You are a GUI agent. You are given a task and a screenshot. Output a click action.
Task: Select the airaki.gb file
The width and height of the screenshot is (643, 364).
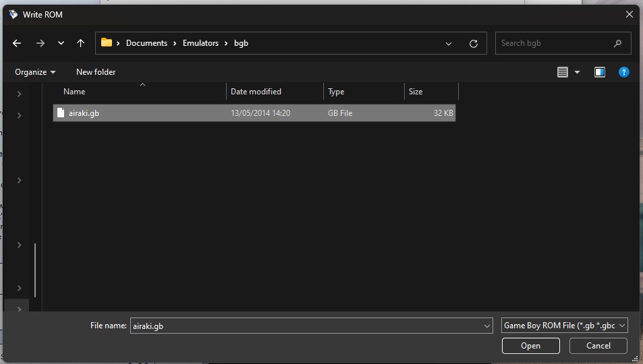coord(254,113)
